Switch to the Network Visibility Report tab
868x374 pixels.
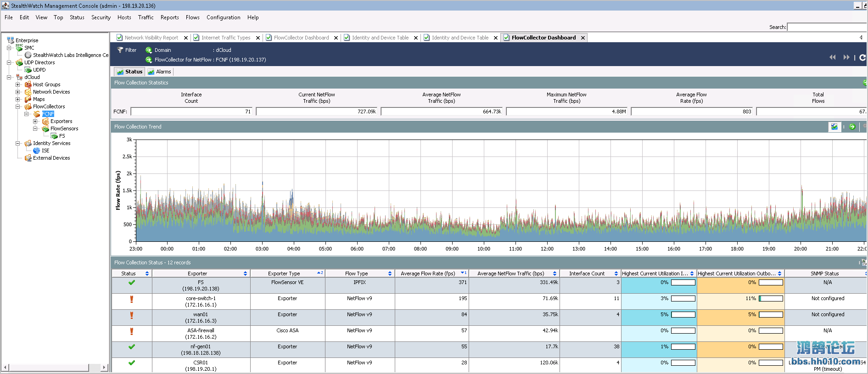pyautogui.click(x=151, y=38)
